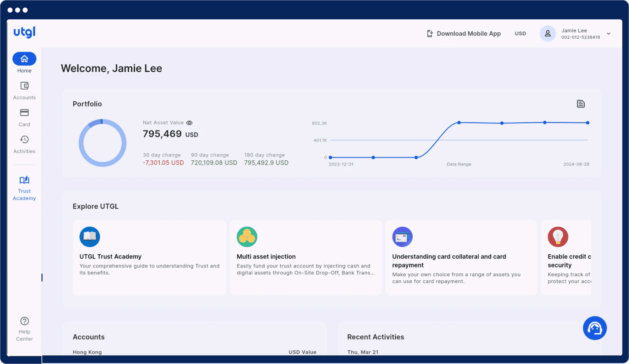
Task: Open Understanding card collateral article card
Action: click(x=461, y=258)
